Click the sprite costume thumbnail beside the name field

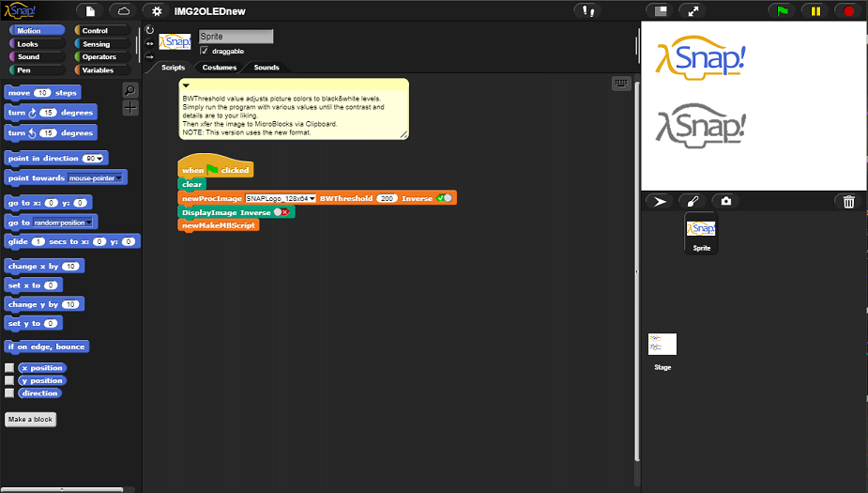(175, 41)
